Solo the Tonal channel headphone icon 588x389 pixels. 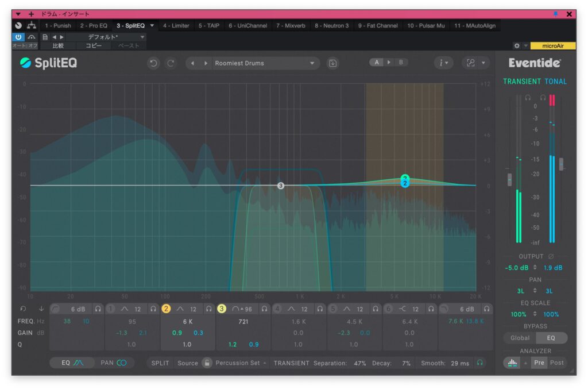click(x=543, y=98)
